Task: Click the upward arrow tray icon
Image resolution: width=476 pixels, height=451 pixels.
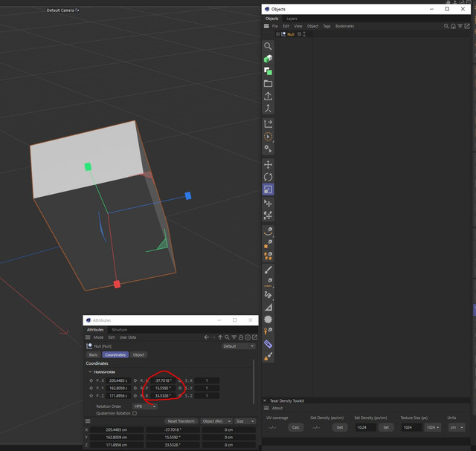Action: click(x=268, y=96)
